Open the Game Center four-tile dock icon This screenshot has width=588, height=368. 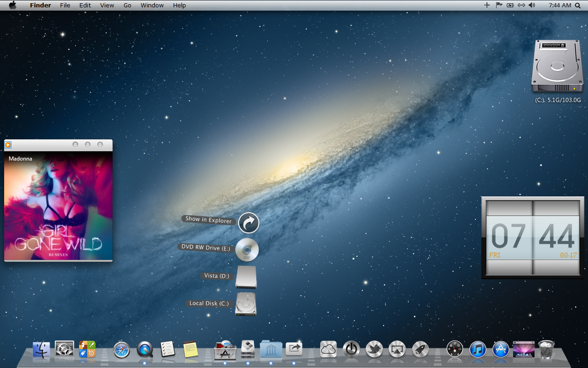coord(87,349)
